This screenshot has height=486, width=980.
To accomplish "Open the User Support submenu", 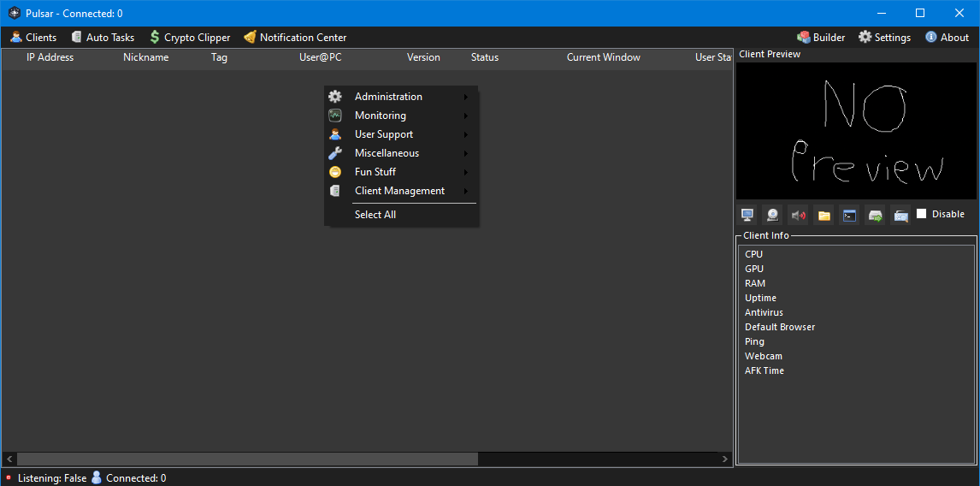I will (400, 134).
